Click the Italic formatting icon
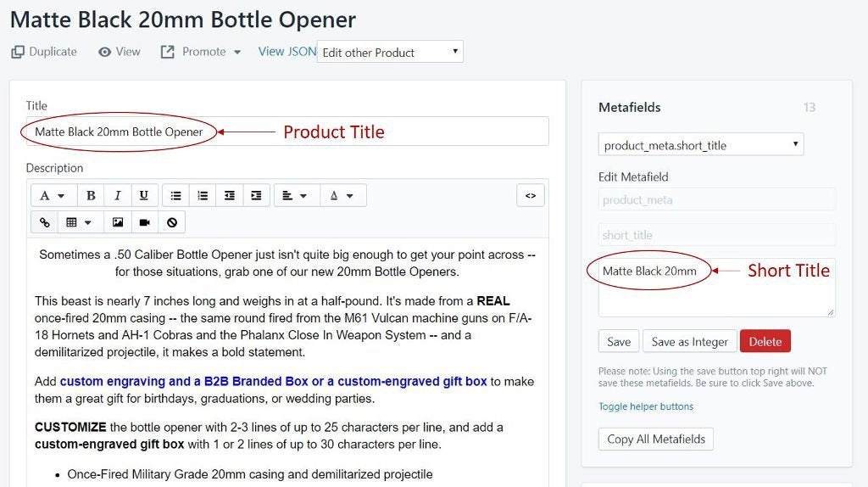This screenshot has width=868, height=487. 117,196
